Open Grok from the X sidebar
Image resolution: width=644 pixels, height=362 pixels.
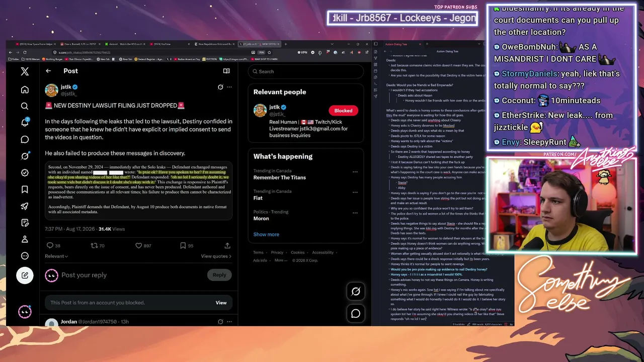[x=25, y=156]
